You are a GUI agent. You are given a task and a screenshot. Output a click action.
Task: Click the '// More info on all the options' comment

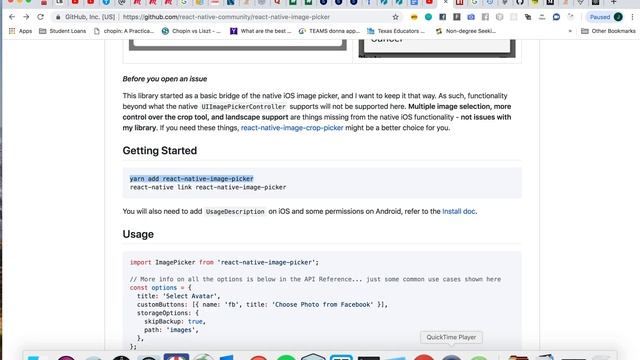[x=315, y=279]
